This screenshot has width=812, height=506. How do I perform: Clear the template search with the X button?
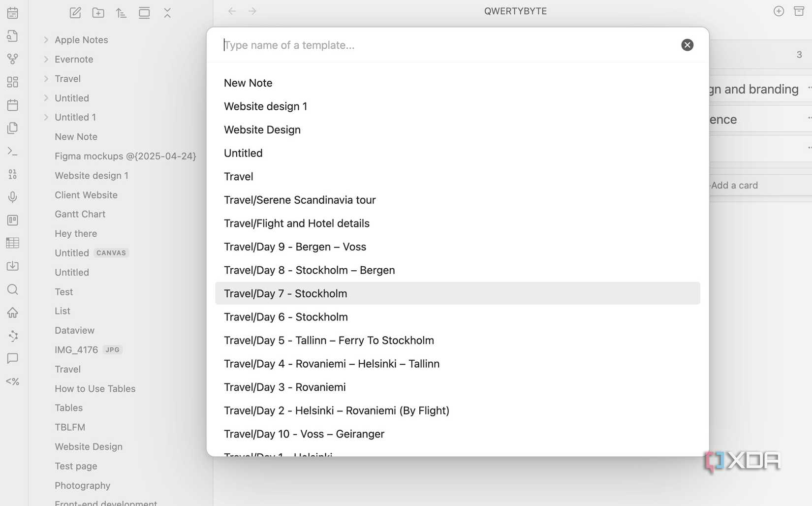687,45
